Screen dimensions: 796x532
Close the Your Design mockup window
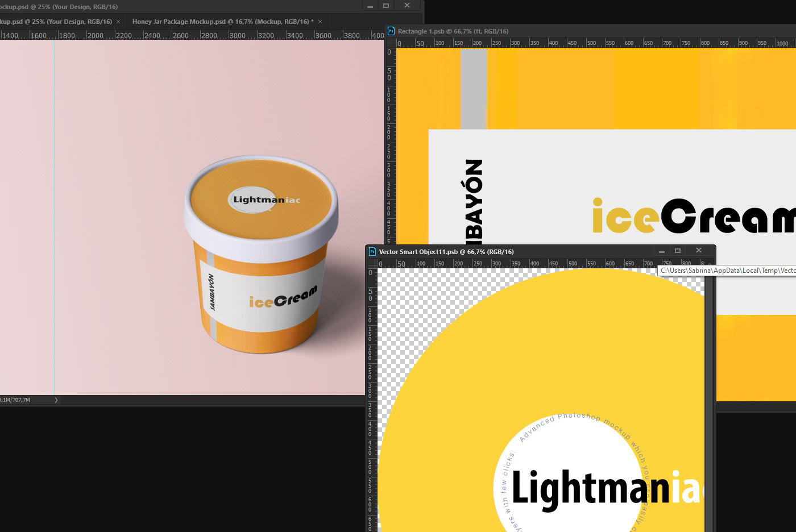tap(407, 6)
